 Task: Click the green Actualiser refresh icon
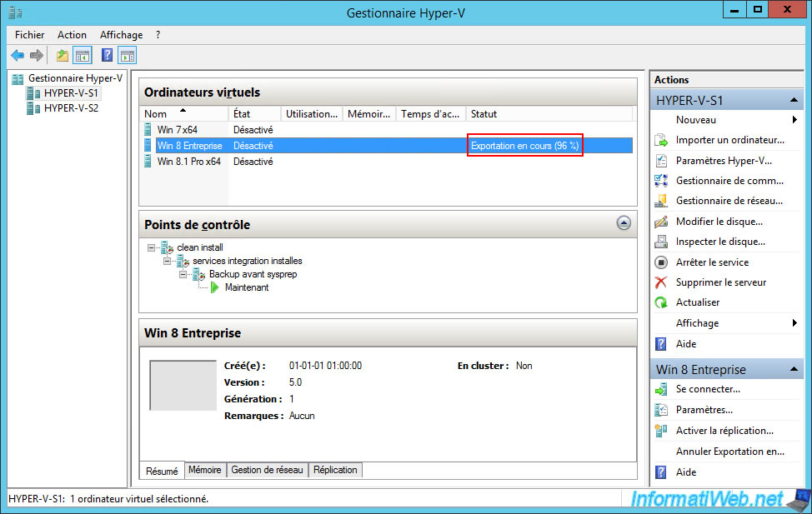point(661,302)
